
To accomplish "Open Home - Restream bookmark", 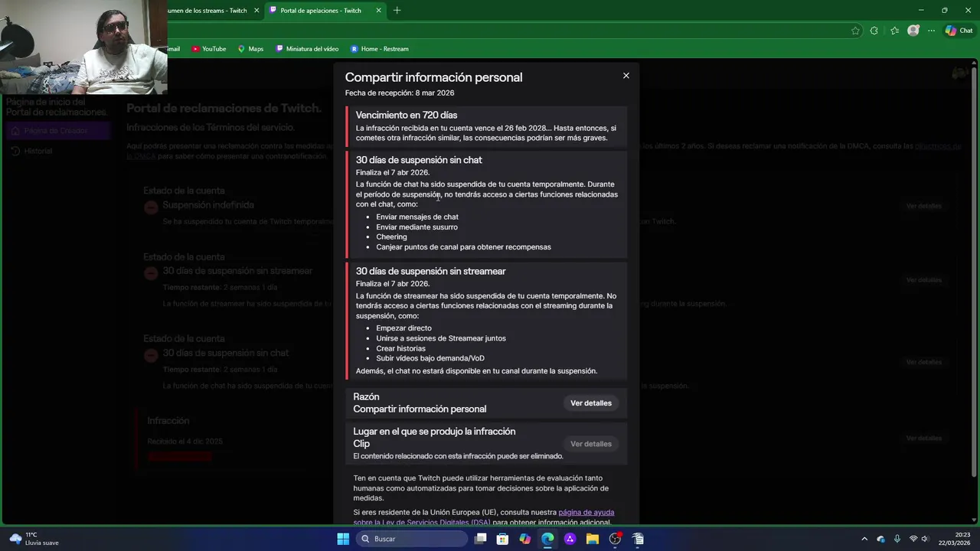I will point(379,49).
